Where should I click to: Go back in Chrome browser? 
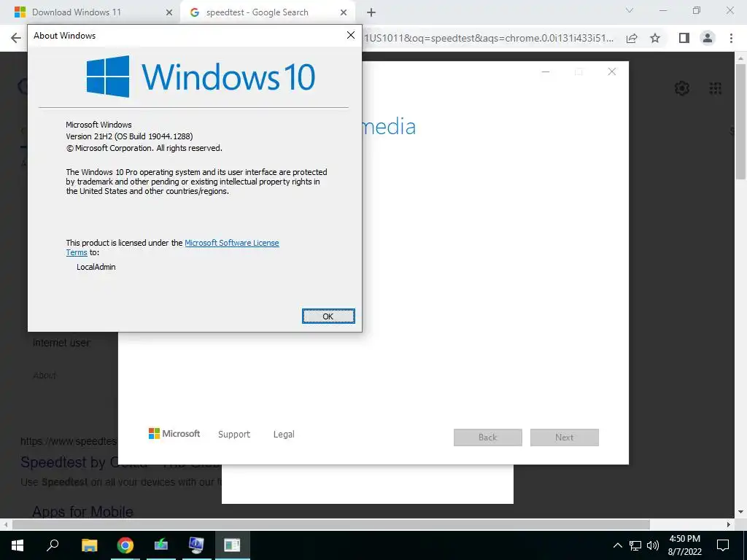pyautogui.click(x=16, y=38)
